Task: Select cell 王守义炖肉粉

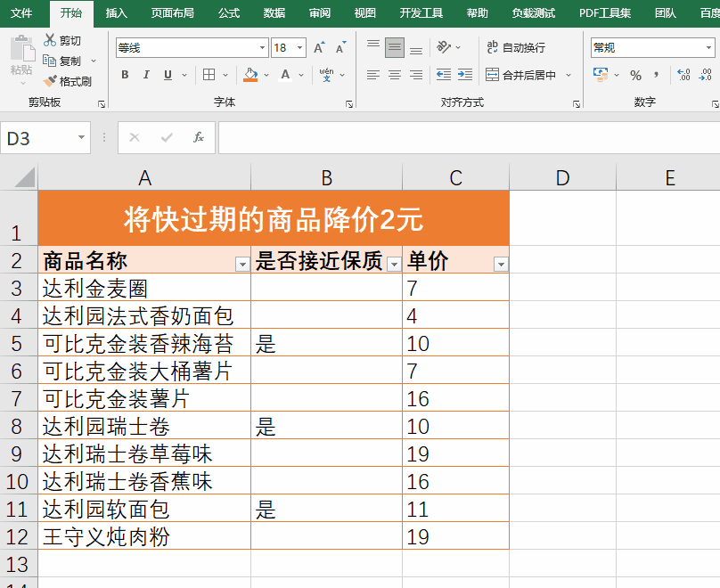Action: tap(144, 536)
